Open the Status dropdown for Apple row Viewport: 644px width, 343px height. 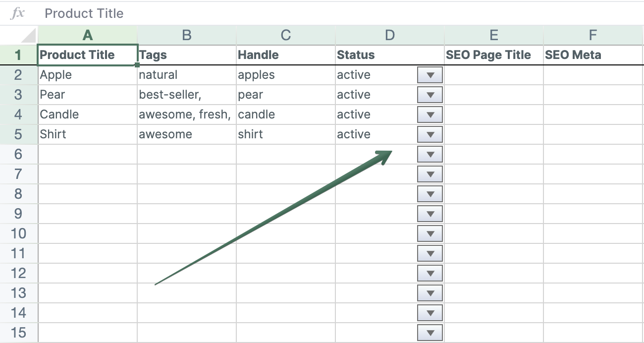pyautogui.click(x=429, y=75)
